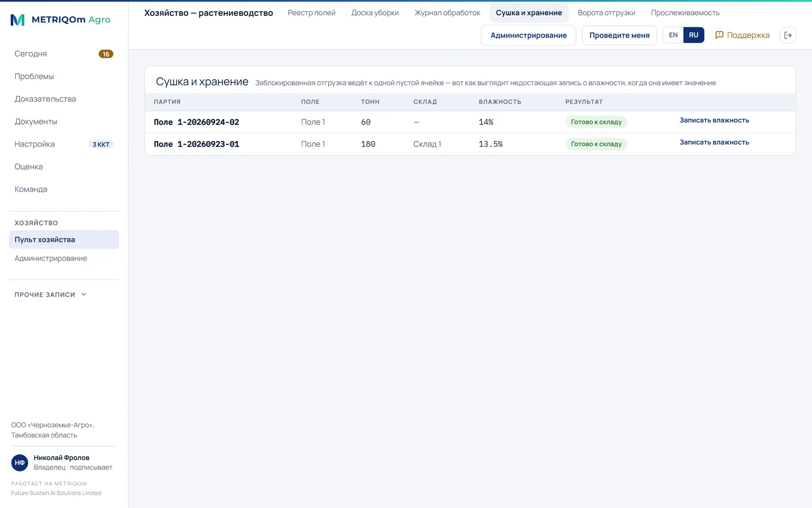Viewport: 812px width, 508px height.
Task: Click the Администрирование button in header
Action: click(x=528, y=35)
